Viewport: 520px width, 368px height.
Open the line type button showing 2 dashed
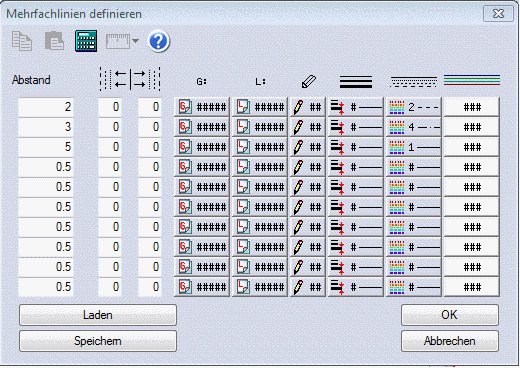click(414, 107)
